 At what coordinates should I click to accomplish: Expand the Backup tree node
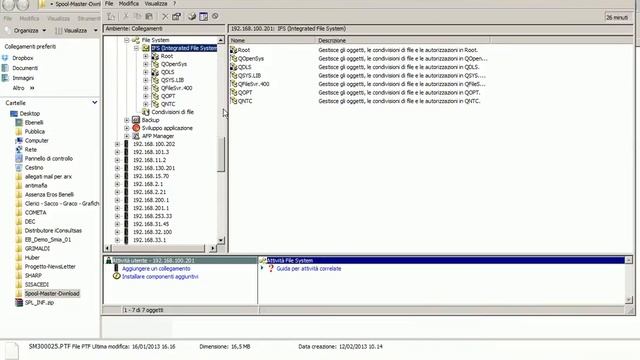(127, 120)
